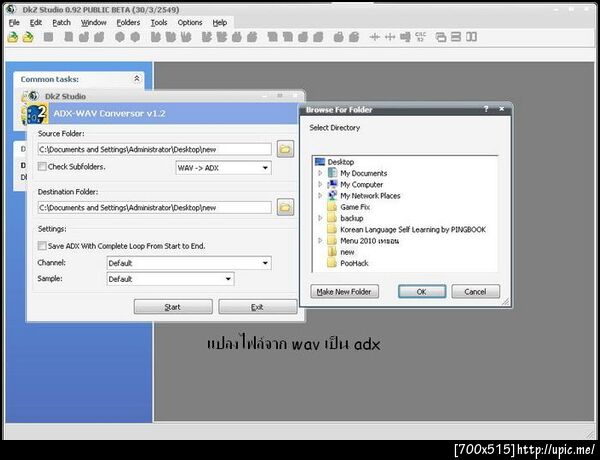
Task: Click Make New Folder
Action: pos(344,292)
